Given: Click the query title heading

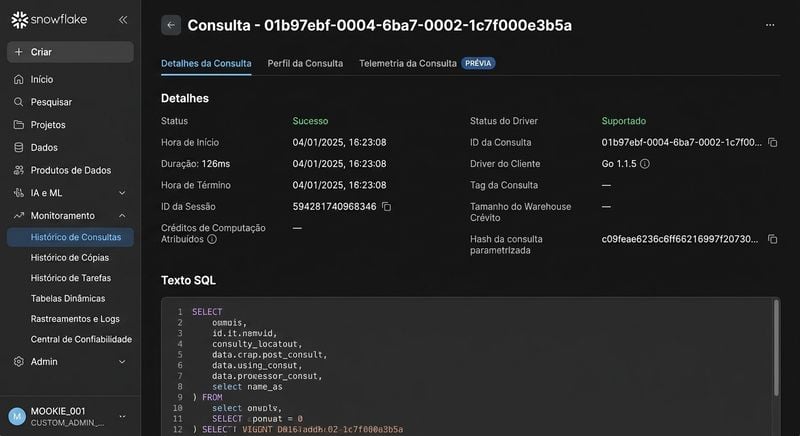Looking at the screenshot, I should point(380,25).
